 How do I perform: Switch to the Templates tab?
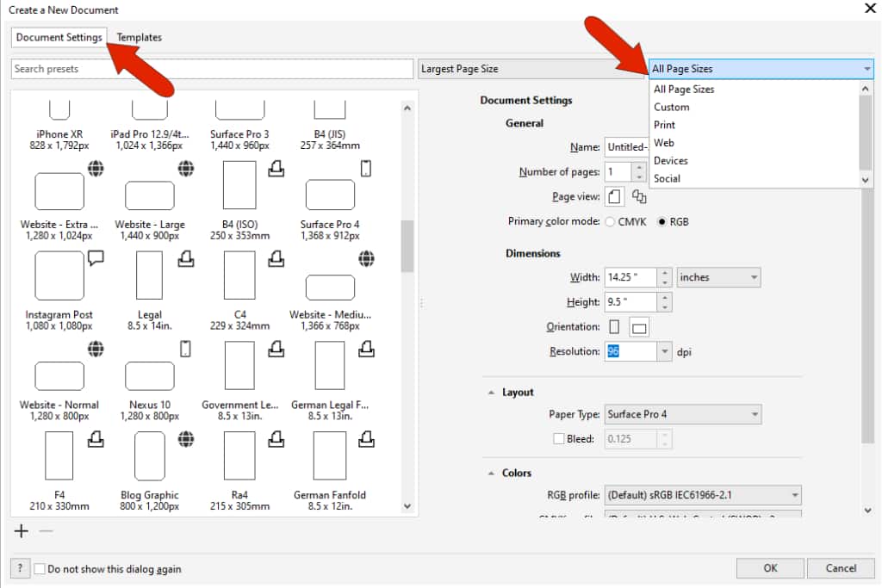pos(140,37)
